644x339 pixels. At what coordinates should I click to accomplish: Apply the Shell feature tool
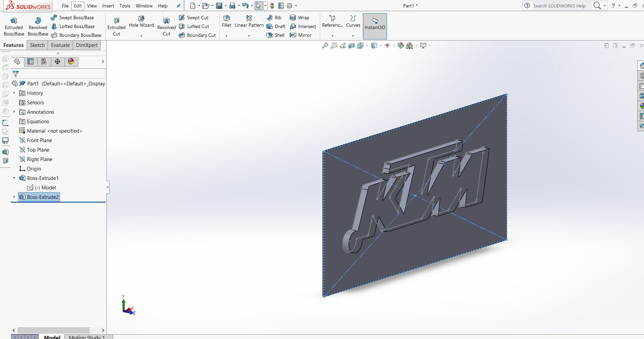click(275, 35)
